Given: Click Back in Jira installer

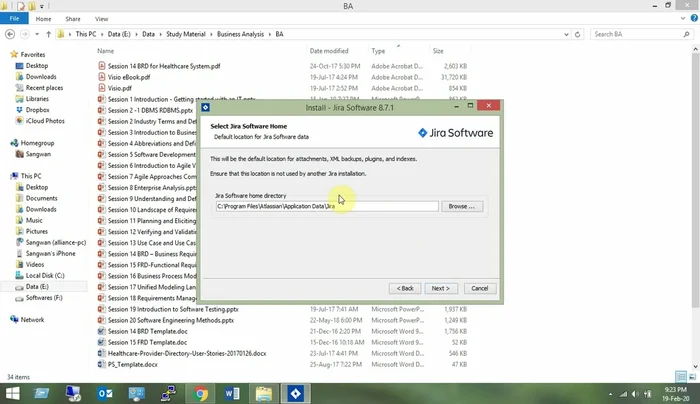Looking at the screenshot, I should point(405,288).
